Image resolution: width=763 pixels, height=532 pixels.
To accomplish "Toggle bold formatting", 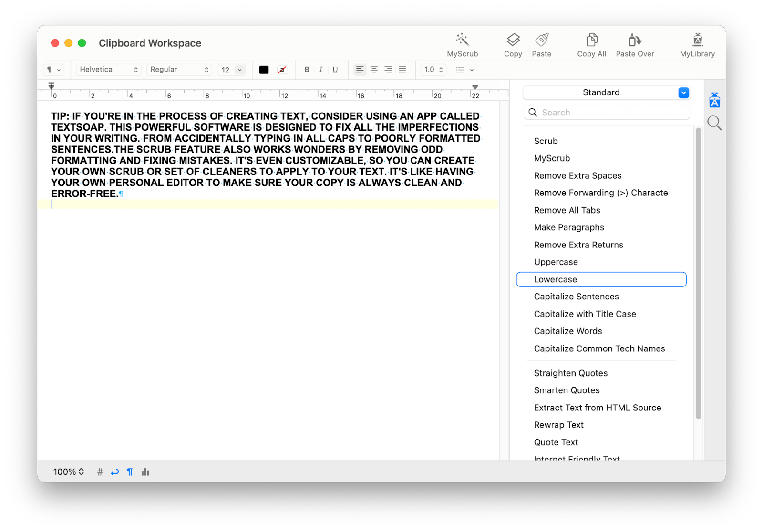I will tap(307, 70).
